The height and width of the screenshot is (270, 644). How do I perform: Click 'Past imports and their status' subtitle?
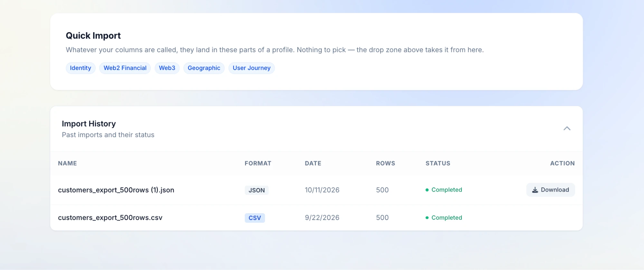[108, 135]
